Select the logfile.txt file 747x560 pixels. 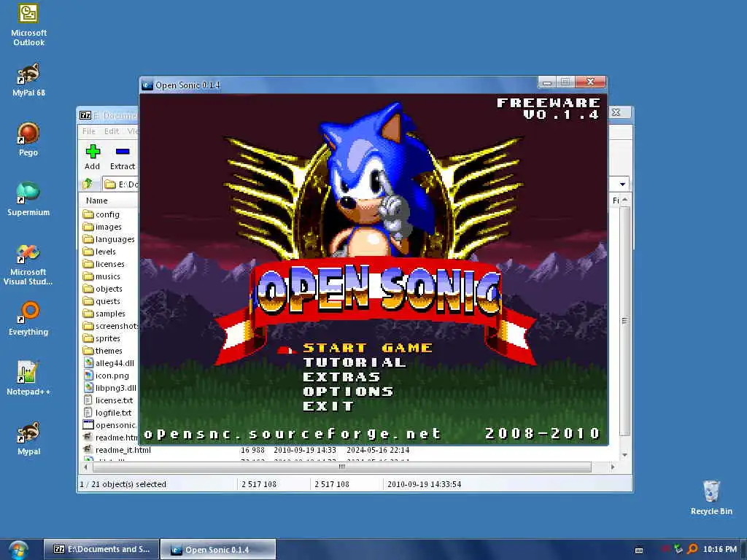coord(107,413)
